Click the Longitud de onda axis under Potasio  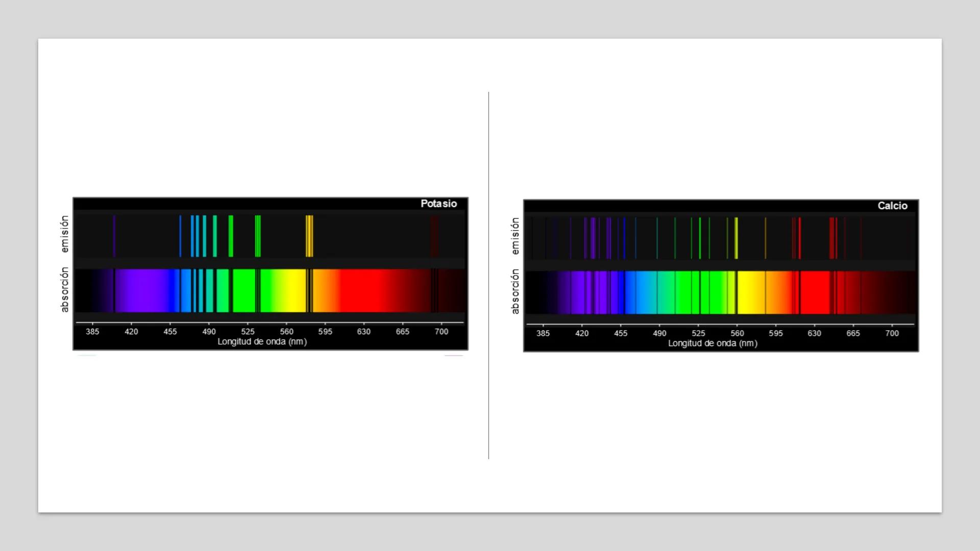pyautogui.click(x=262, y=342)
